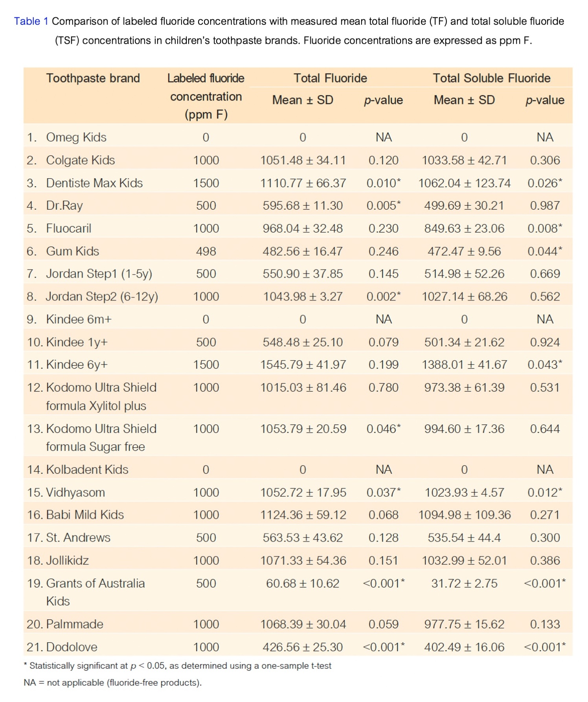Screen dimensions: 588x702
Task: Click the Jordan Step1 (1-5y) cell
Action: tap(99, 274)
